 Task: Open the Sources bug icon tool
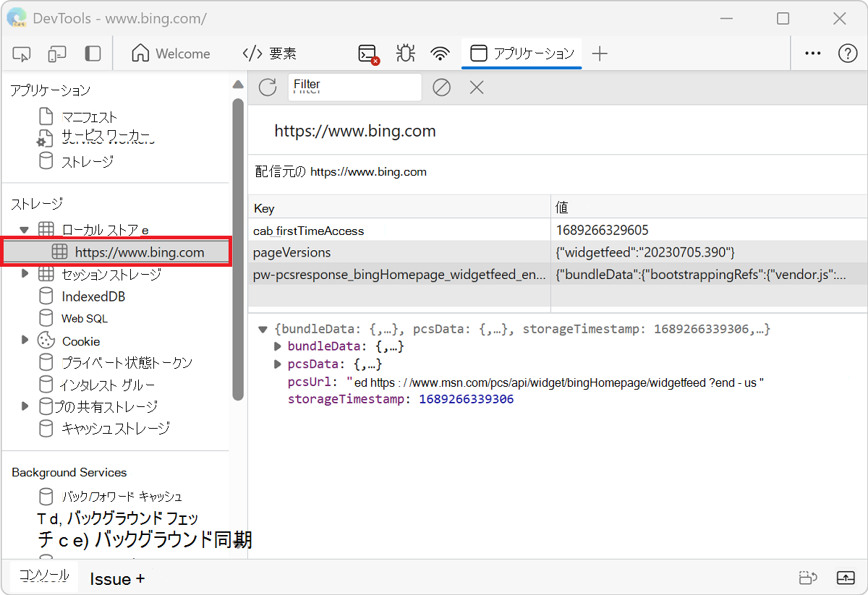tap(405, 53)
